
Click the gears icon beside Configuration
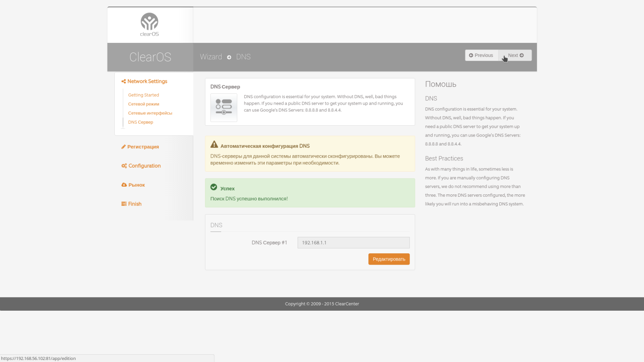(x=124, y=166)
